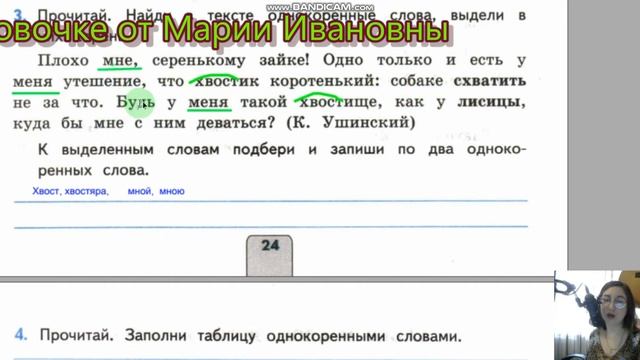
Task: Click the blue answer word 'Хвост'
Action: [47, 191]
